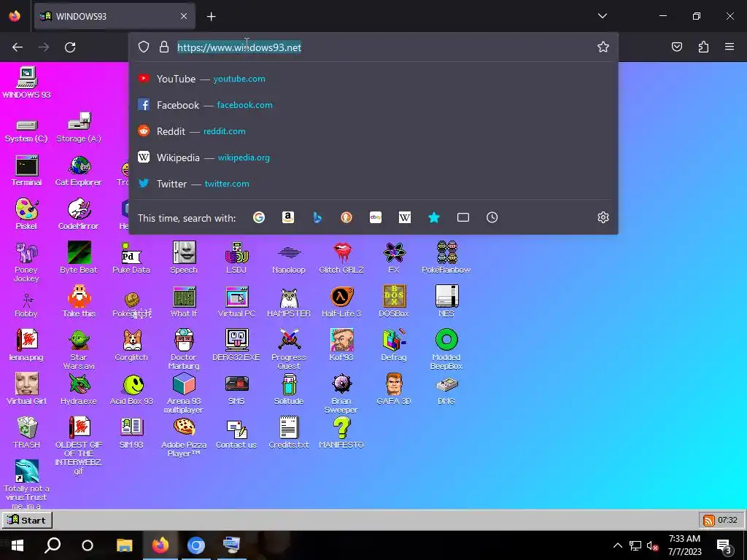Open GAFA 3D icon
This screenshot has height=560, width=747.
394,384
